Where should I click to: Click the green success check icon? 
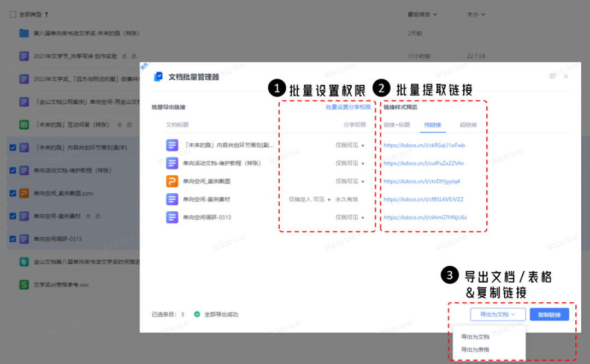coord(197,314)
